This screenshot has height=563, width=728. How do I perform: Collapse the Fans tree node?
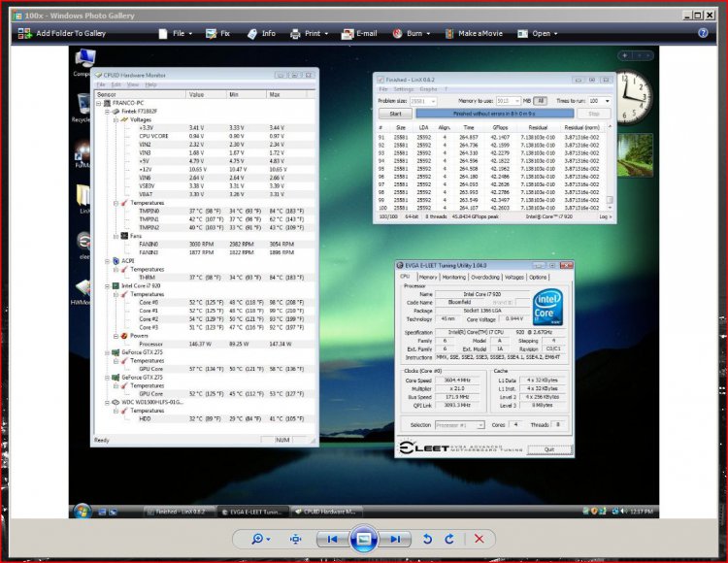point(116,236)
